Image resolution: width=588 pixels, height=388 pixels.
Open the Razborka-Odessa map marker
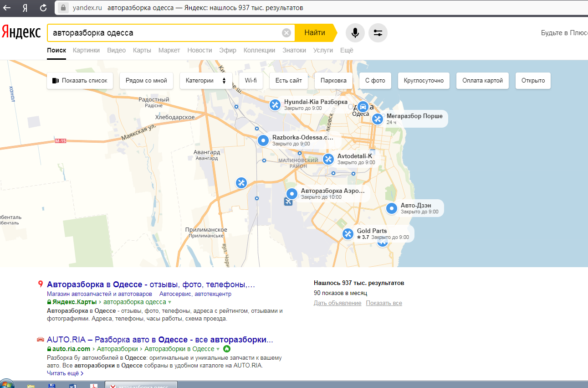click(x=263, y=140)
